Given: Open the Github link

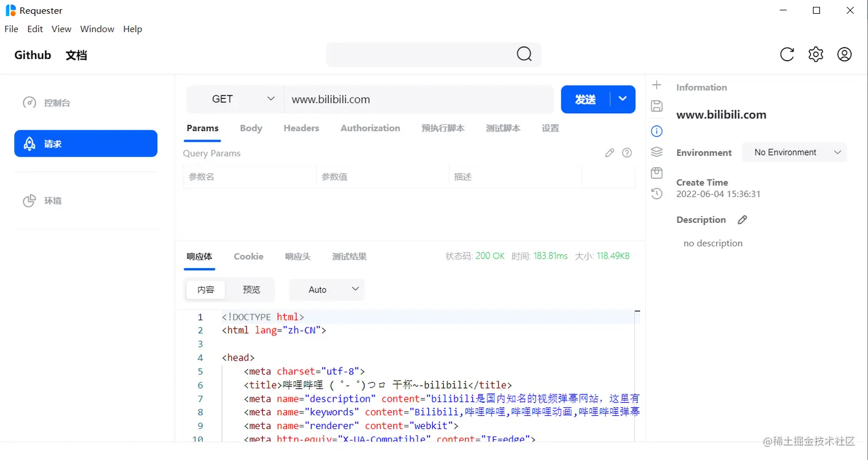Looking at the screenshot, I should coord(33,55).
